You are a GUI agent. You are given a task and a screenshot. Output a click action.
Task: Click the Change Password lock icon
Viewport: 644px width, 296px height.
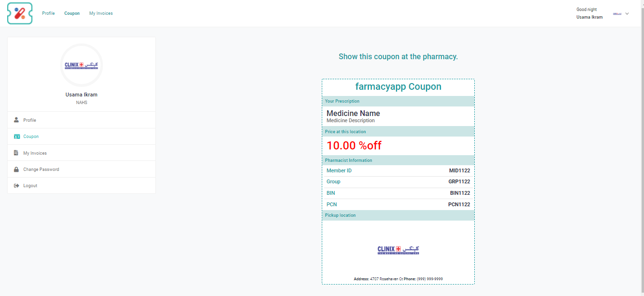[16, 169]
